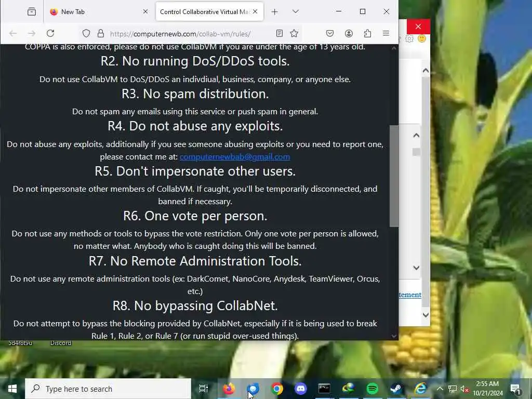532x399 pixels.
Task: Show hidden system tray icons
Action: pyautogui.click(x=440, y=389)
